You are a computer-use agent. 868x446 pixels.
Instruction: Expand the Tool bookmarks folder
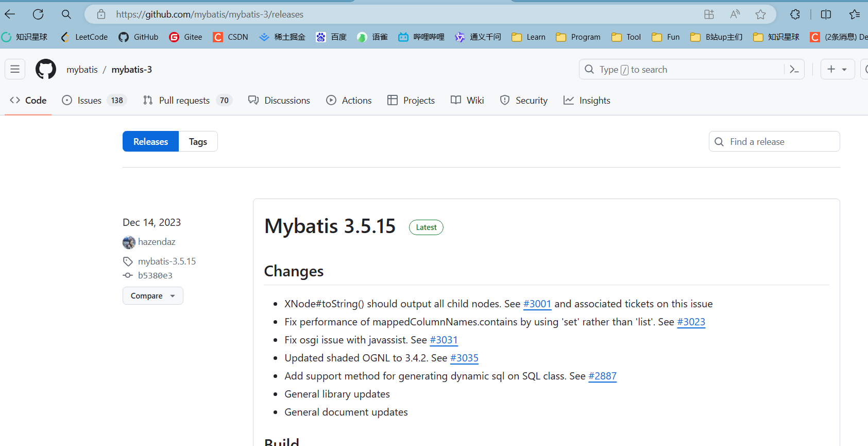pyautogui.click(x=626, y=37)
